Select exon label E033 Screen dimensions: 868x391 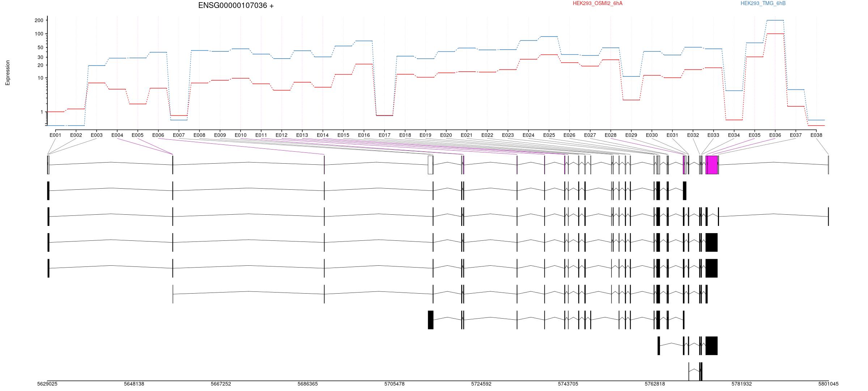pyautogui.click(x=713, y=135)
